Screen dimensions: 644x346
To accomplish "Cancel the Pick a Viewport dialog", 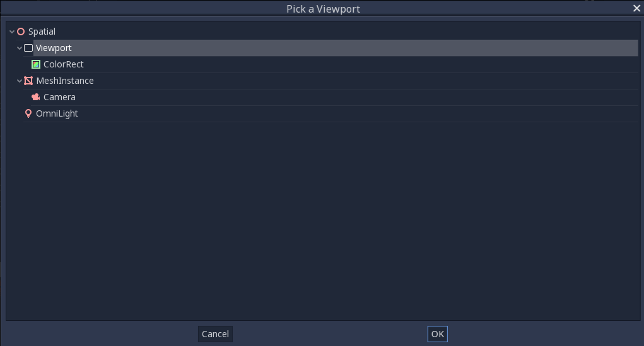I will coord(215,334).
